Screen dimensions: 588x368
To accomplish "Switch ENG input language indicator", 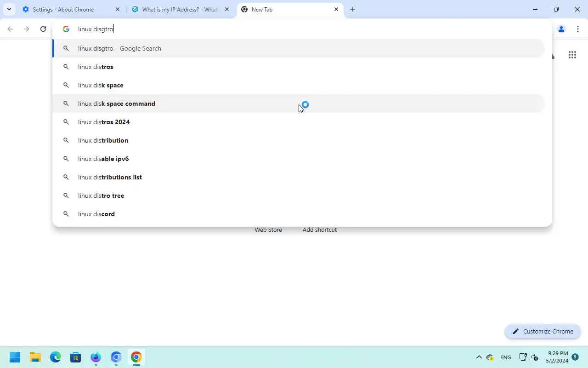I will point(506,357).
